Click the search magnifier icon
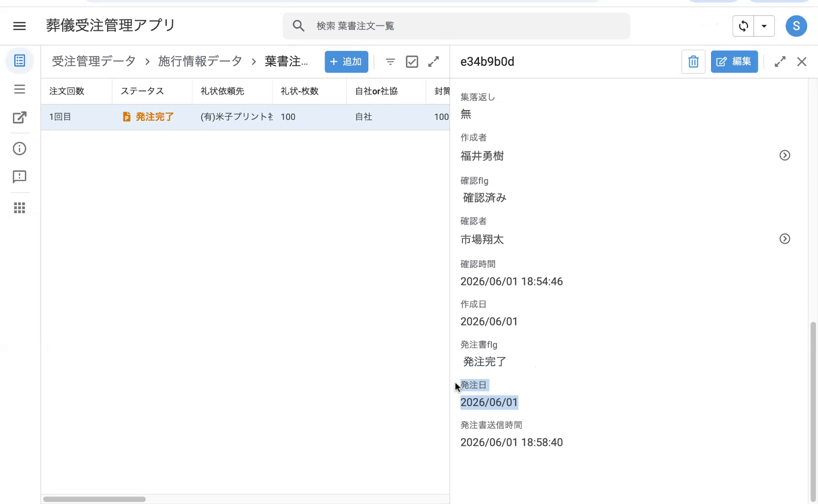This screenshot has height=504, width=818. pos(298,26)
